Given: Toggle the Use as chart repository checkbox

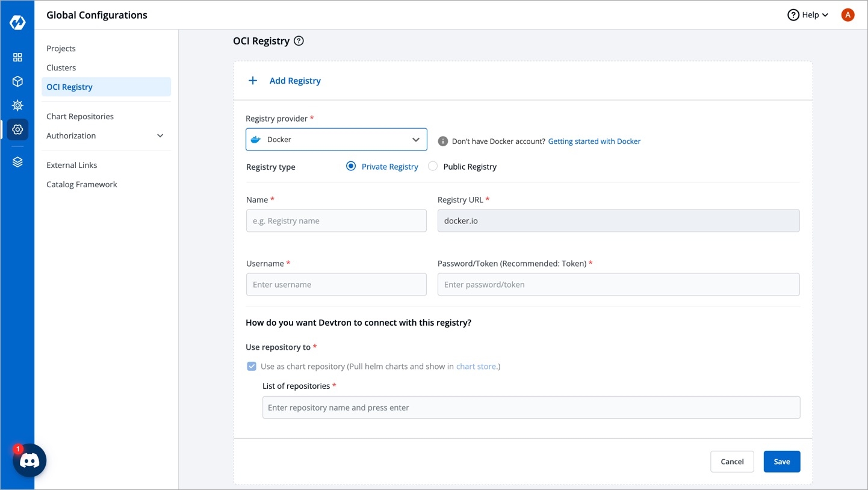Looking at the screenshot, I should pyautogui.click(x=252, y=366).
